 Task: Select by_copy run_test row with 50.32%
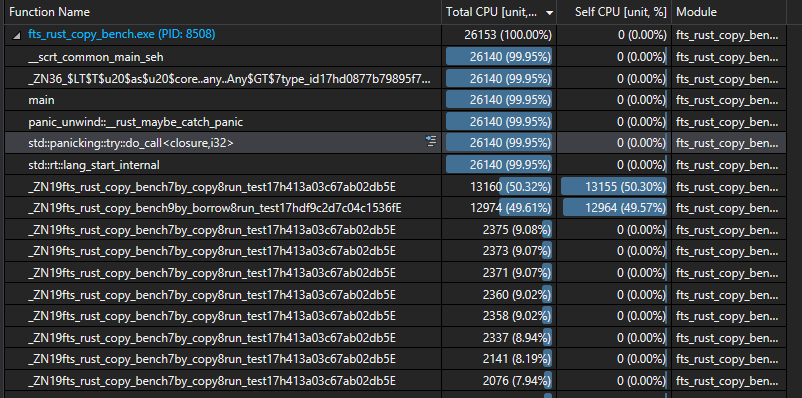click(x=395, y=187)
